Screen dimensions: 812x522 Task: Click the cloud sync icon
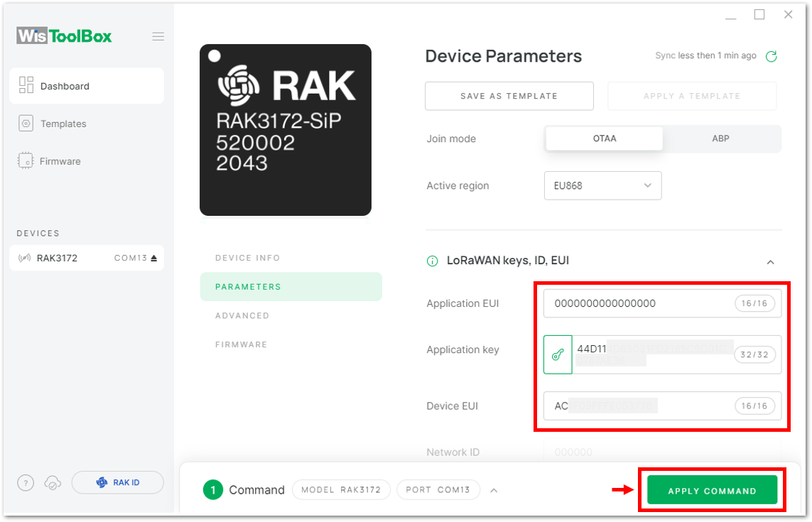click(x=53, y=483)
